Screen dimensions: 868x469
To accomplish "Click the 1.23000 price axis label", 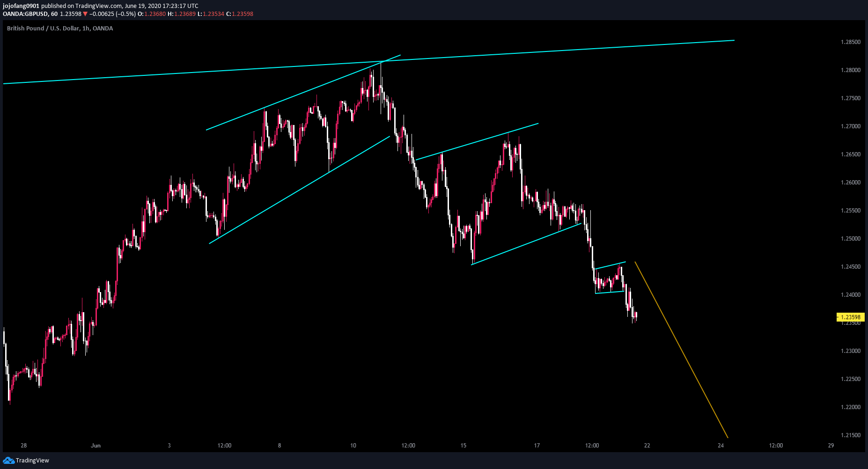I will pos(851,351).
